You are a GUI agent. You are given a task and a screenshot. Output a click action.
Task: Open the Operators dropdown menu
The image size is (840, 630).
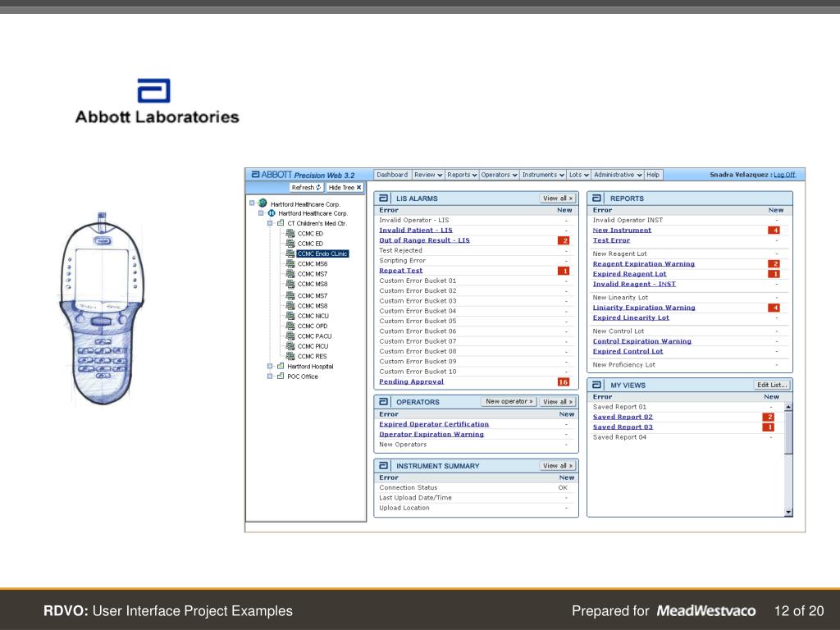pos(499,175)
